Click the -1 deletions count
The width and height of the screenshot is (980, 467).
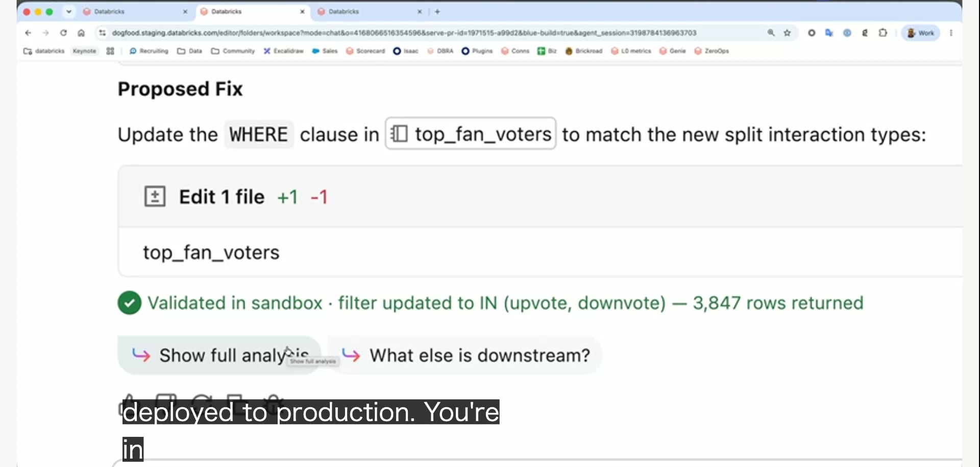click(319, 197)
